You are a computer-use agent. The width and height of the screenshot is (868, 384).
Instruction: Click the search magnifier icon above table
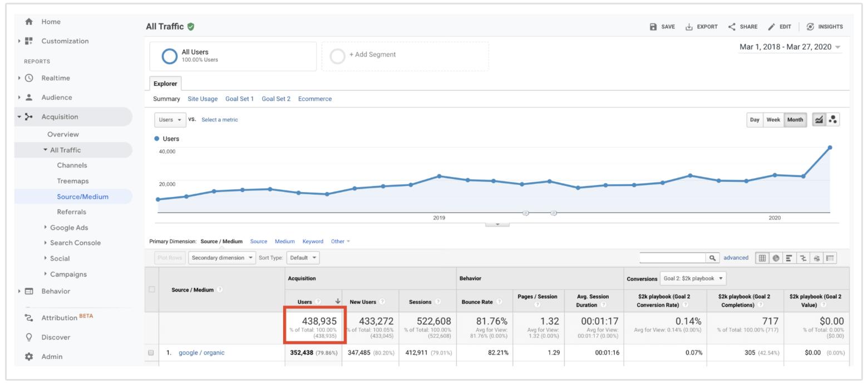[x=712, y=258]
